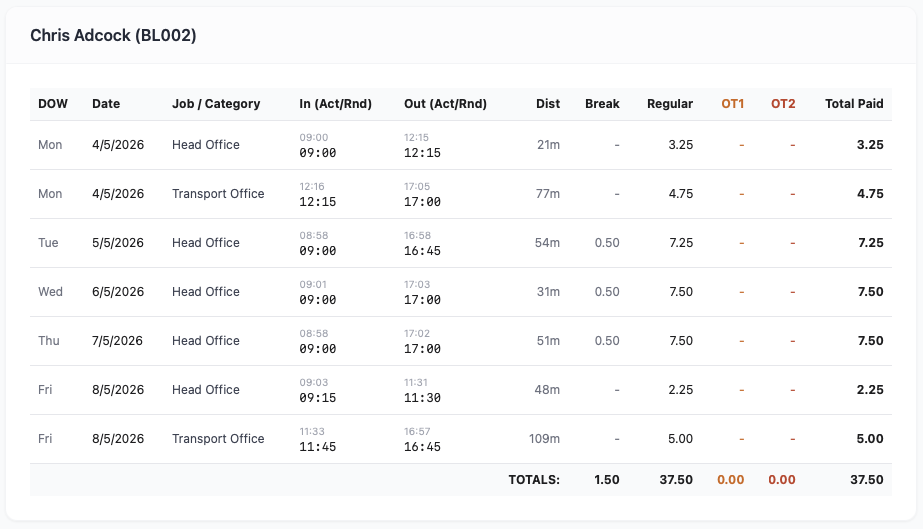Click Friday's Transport Office job entry

(x=218, y=438)
